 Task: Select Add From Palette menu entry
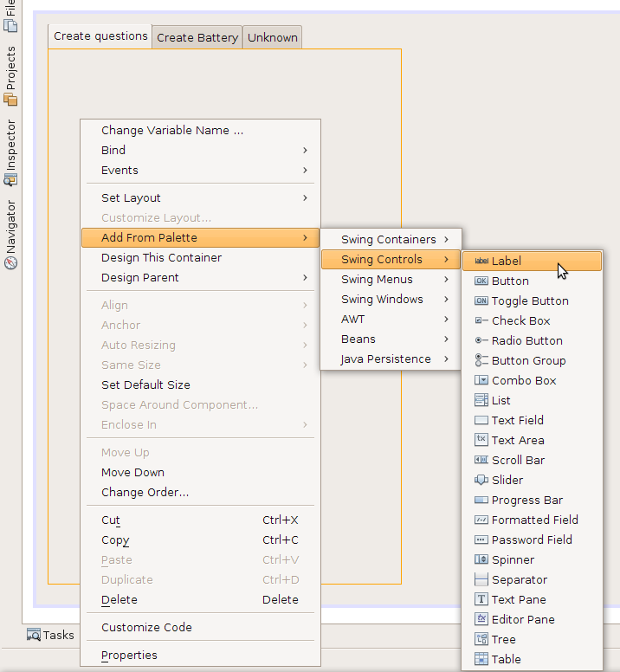pyautogui.click(x=200, y=237)
